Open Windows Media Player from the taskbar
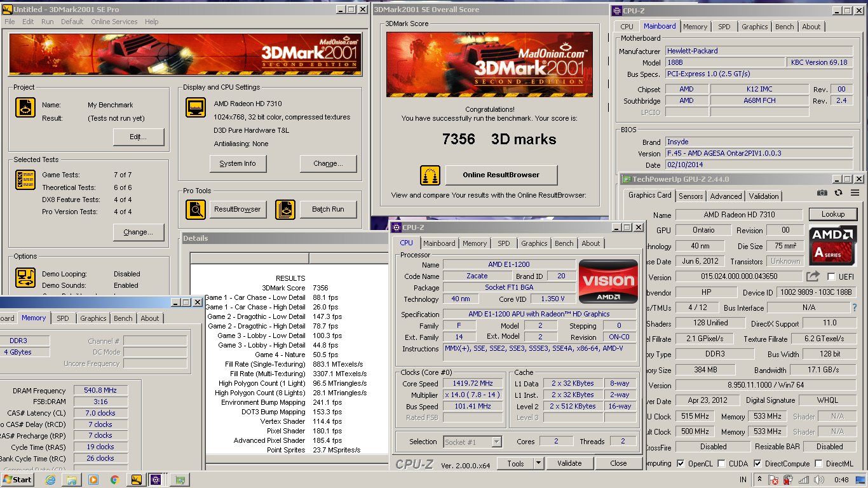Screen dimensions: 868x488 point(93,480)
